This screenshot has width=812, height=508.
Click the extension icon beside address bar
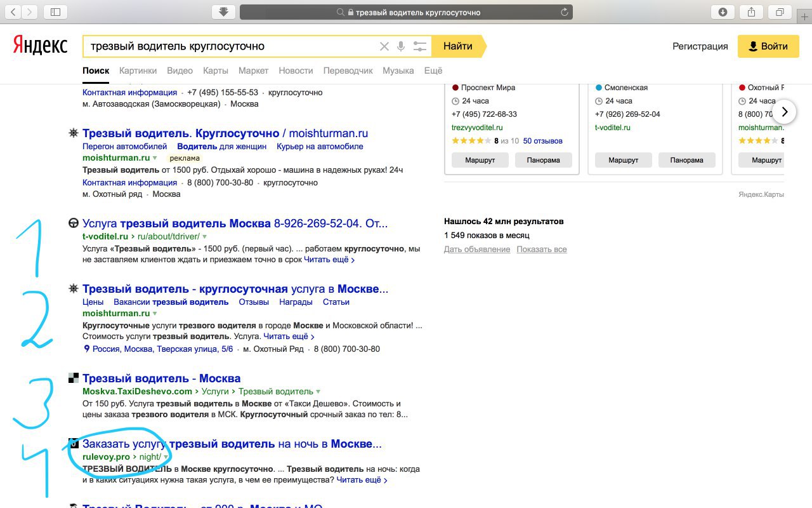[223, 11]
